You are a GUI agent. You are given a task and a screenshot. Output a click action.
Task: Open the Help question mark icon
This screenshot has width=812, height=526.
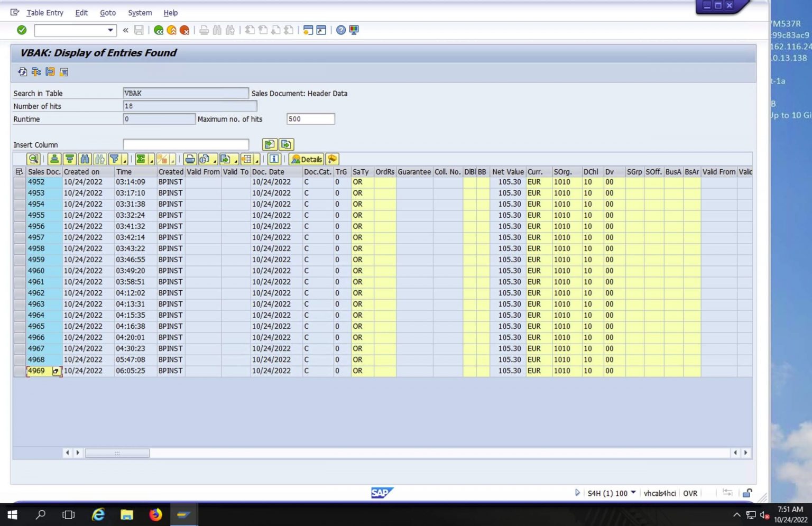tap(341, 30)
